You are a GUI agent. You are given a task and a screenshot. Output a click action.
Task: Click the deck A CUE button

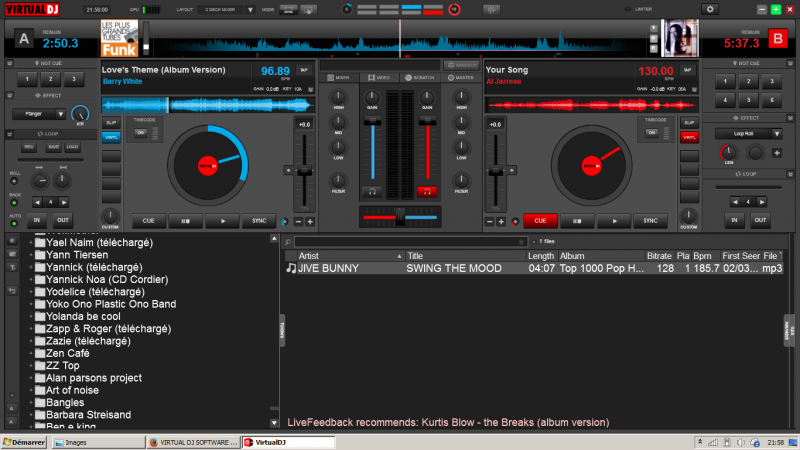[x=148, y=221]
